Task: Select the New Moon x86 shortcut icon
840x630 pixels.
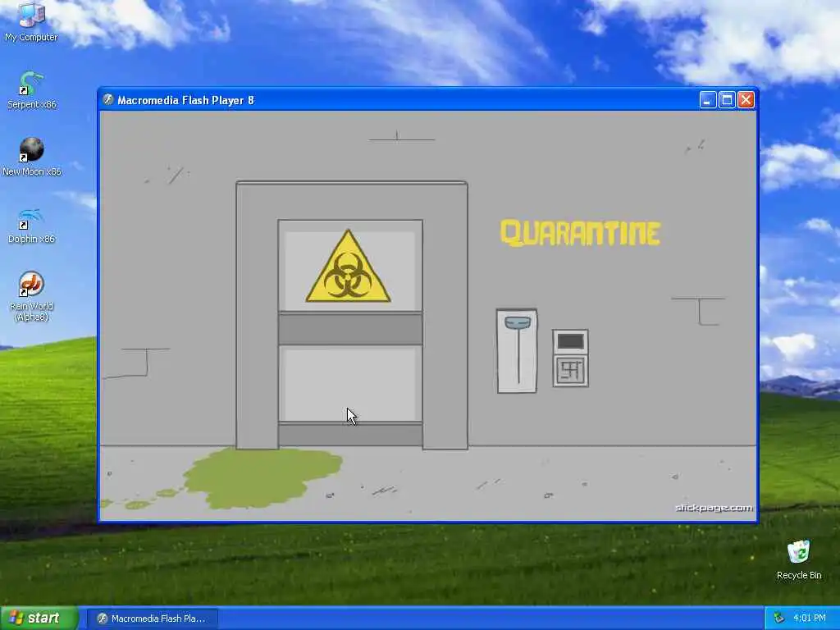Action: (32, 157)
